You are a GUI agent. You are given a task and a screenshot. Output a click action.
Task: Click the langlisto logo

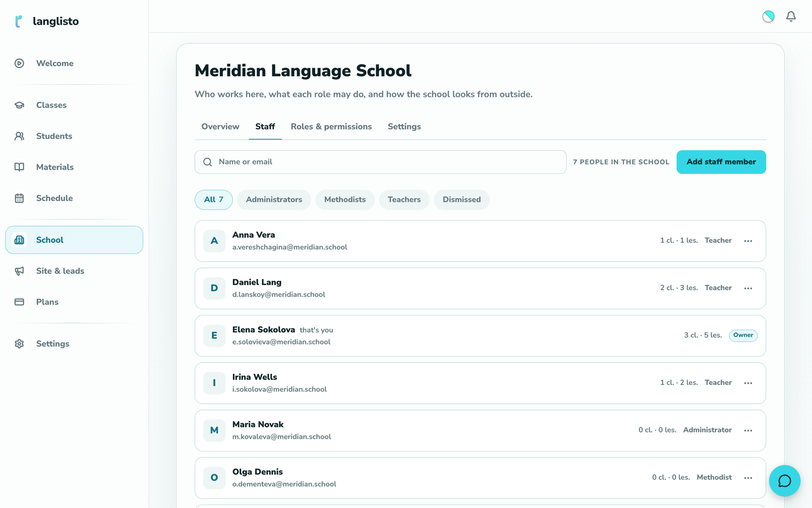tap(47, 21)
